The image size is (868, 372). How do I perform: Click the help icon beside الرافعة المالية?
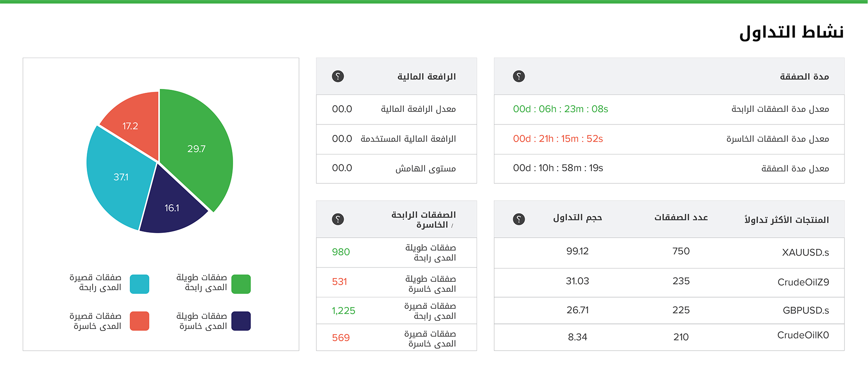[x=338, y=76]
